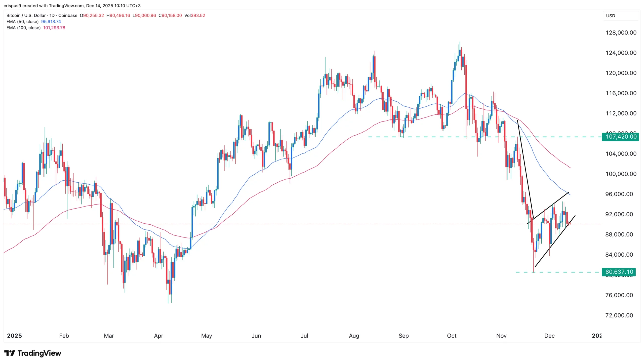Click the red EMA 100 value 101,293.78
The height and width of the screenshot is (364, 644).
tap(54, 28)
